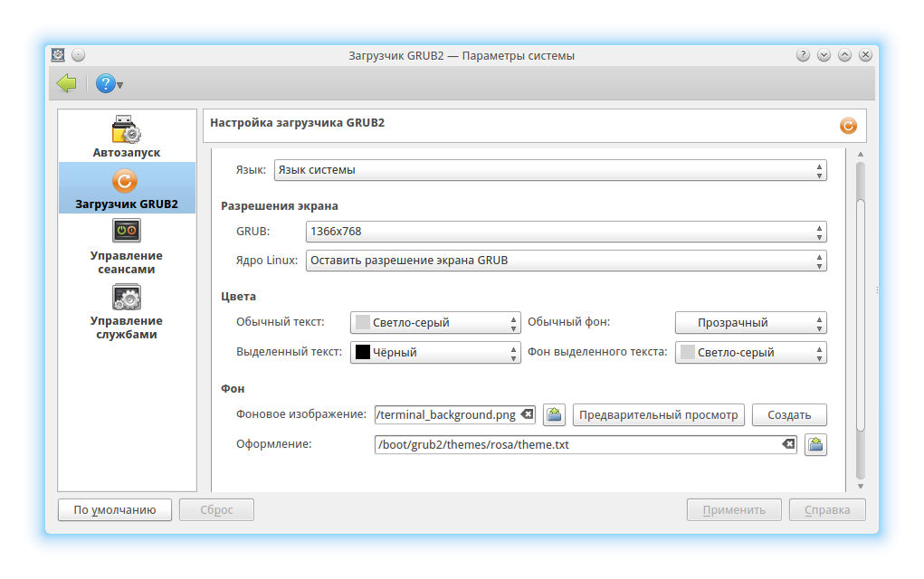
Task: Click the title bar context help button
Action: tap(803, 55)
